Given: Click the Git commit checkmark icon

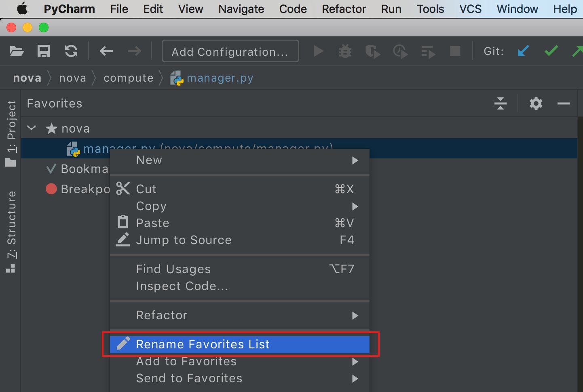Looking at the screenshot, I should [551, 51].
